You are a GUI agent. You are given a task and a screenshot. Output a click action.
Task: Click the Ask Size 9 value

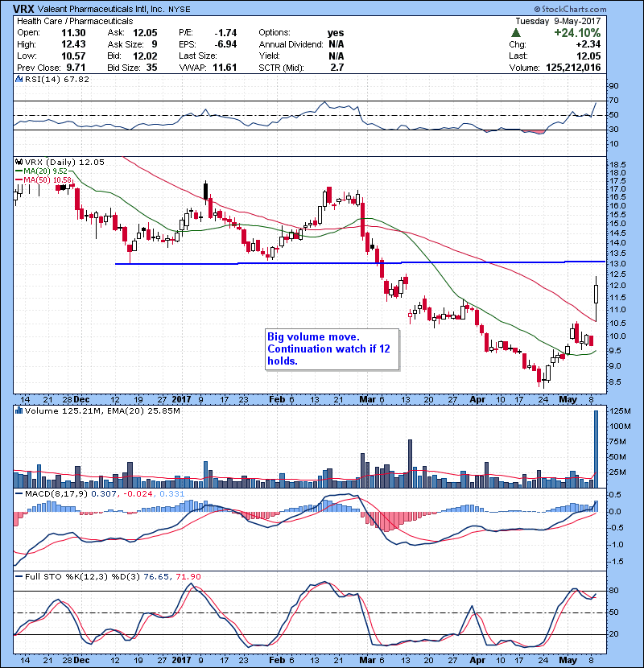pos(155,44)
